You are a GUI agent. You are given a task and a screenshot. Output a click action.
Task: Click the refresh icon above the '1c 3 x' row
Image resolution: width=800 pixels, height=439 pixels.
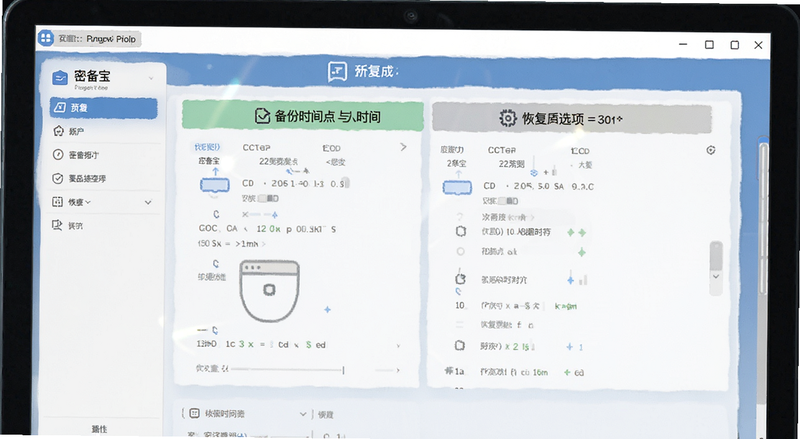tap(215, 330)
